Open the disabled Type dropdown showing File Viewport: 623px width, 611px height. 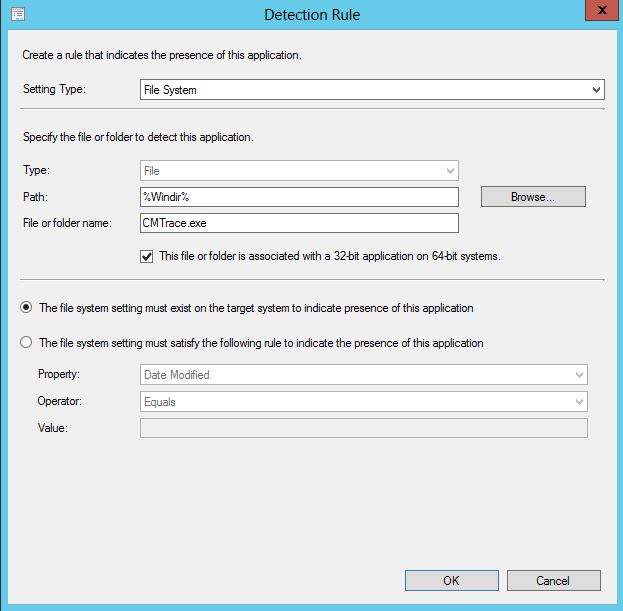point(299,171)
